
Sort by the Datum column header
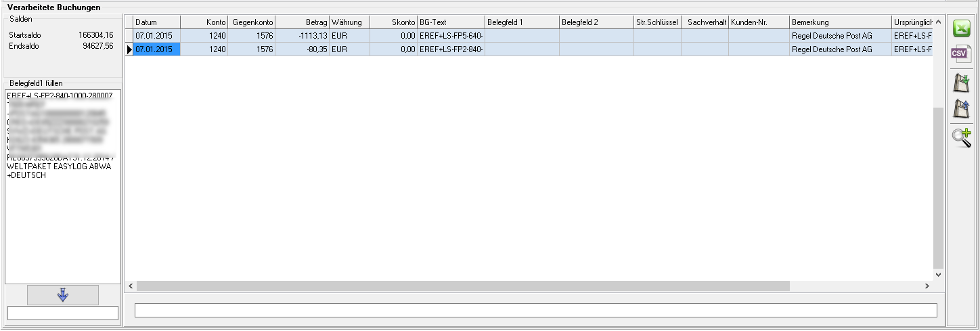[x=156, y=22]
